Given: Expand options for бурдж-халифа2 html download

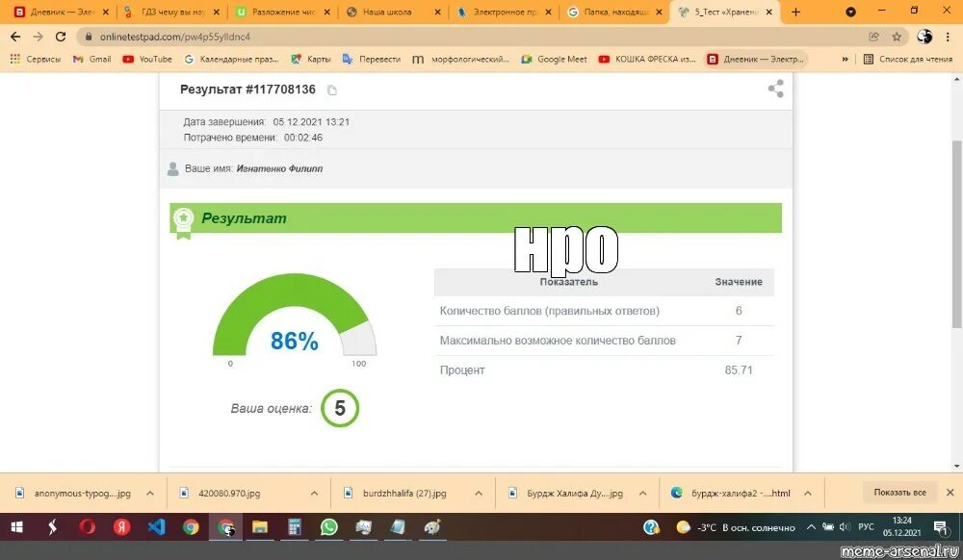Looking at the screenshot, I should coord(808,494).
